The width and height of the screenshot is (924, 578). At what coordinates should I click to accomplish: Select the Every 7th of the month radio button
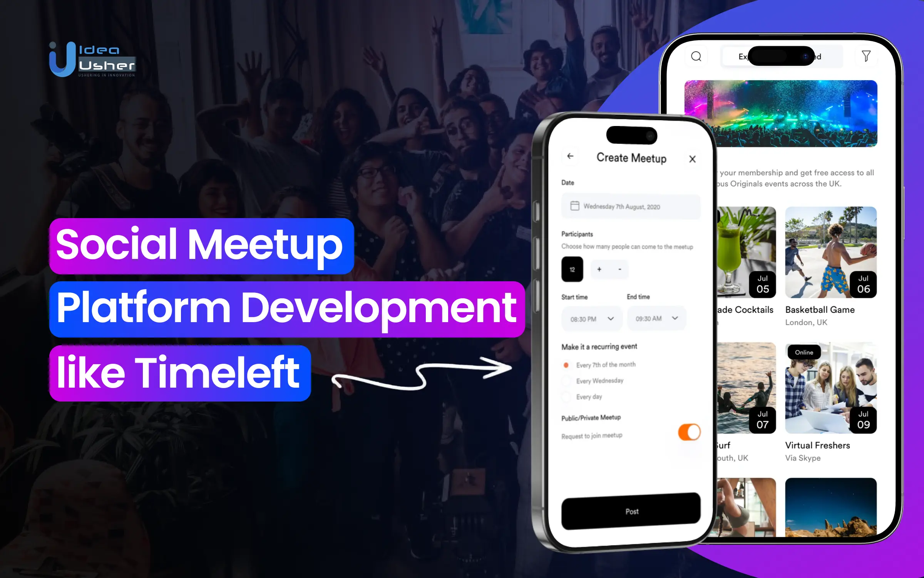(566, 364)
